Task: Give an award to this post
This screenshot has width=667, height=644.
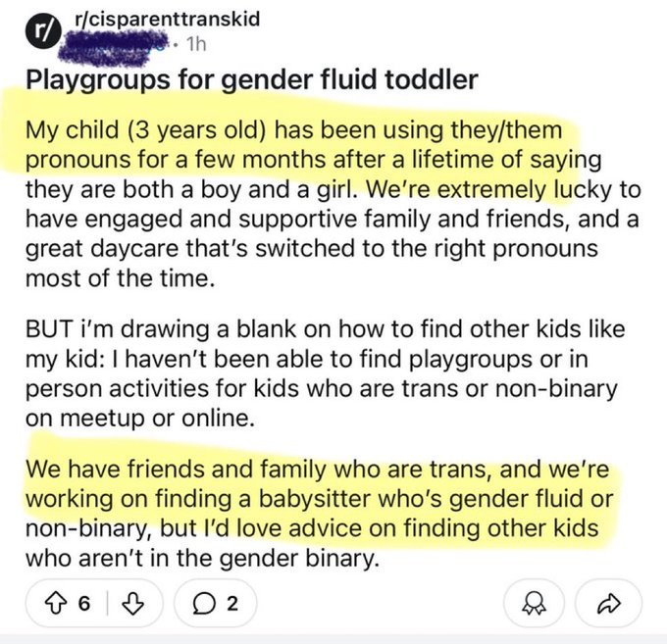Action: tap(532, 601)
